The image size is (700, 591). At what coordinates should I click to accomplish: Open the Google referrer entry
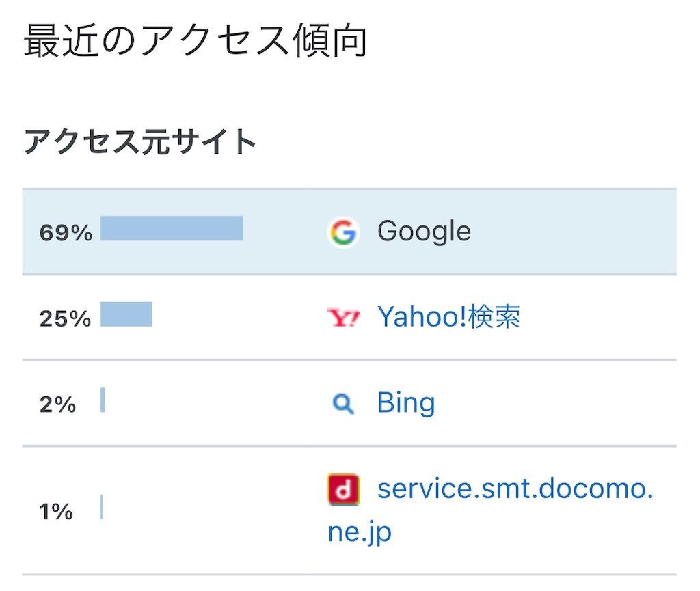(x=424, y=231)
